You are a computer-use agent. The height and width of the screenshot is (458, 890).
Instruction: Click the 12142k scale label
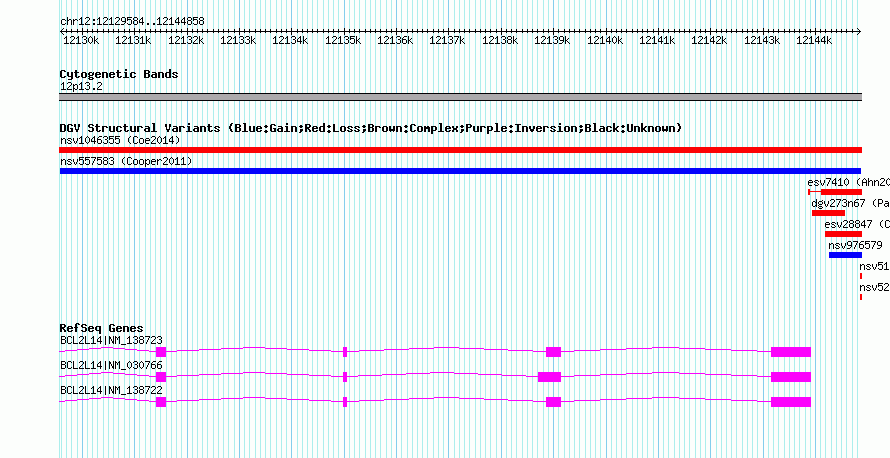[x=708, y=40]
